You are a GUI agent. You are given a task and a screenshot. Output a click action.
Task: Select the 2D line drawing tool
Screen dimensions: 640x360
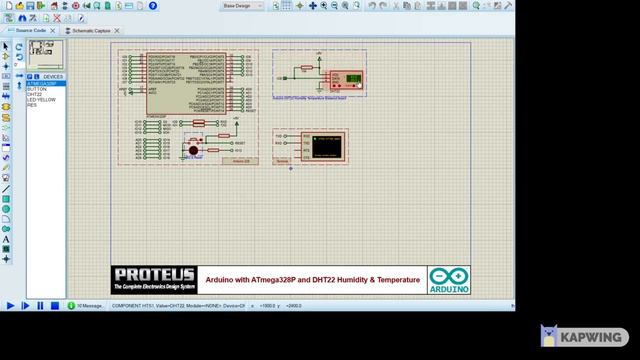click(6, 189)
